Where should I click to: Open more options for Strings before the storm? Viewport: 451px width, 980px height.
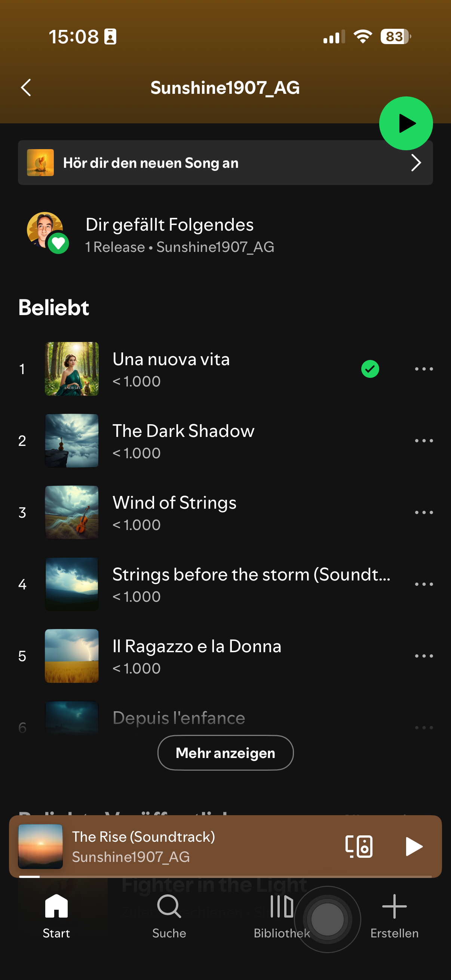[424, 584]
